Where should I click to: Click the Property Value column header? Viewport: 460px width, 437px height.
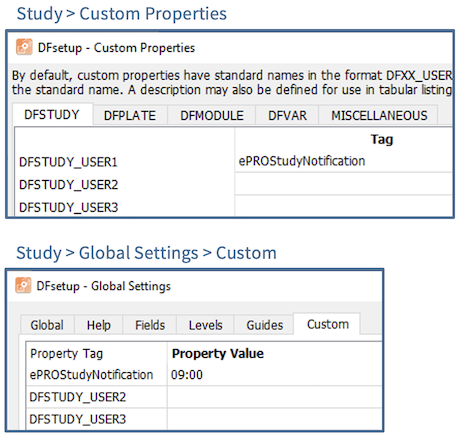coord(218,354)
